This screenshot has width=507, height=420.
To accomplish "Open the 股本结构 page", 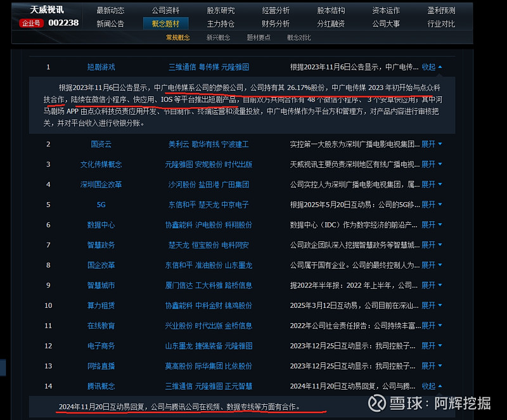I will pyautogui.click(x=331, y=11).
